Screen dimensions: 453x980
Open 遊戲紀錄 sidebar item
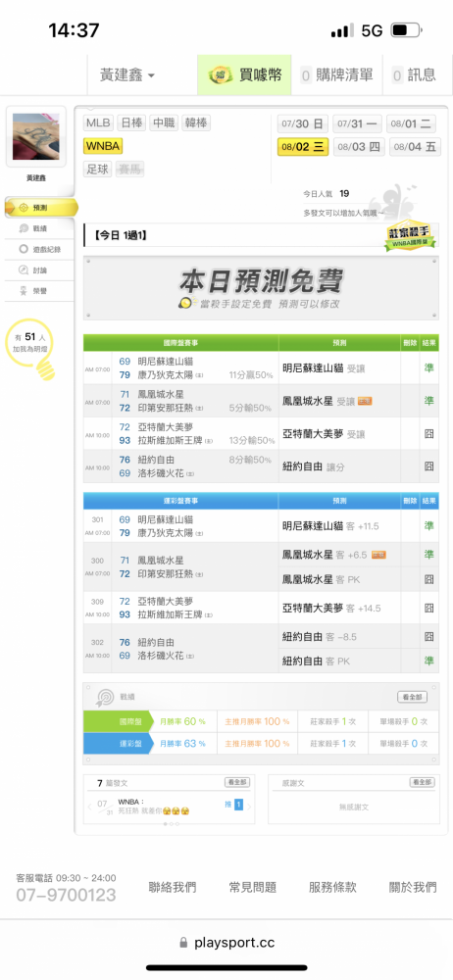[39, 249]
